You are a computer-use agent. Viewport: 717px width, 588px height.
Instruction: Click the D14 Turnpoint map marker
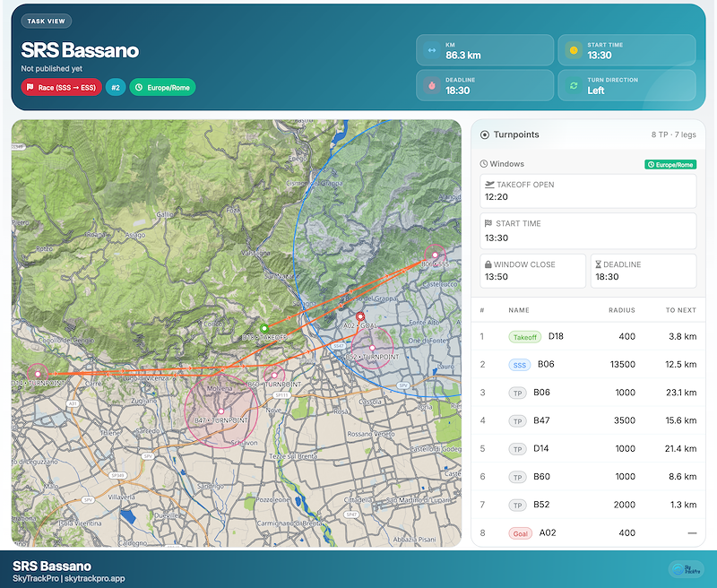tap(38, 374)
